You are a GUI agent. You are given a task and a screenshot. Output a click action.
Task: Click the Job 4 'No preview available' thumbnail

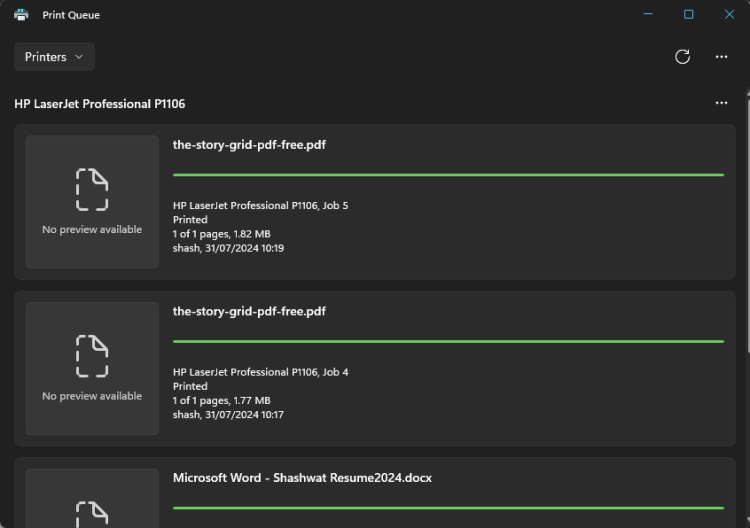point(92,396)
